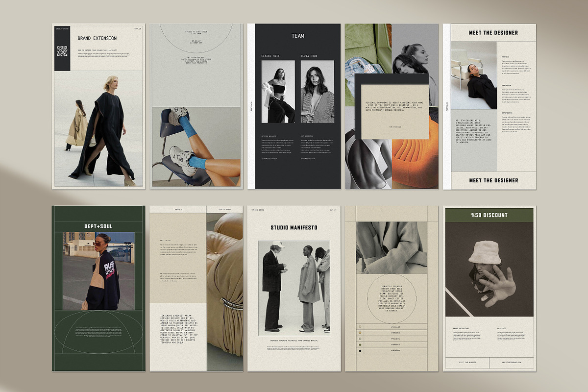Click the semicircle outline on event card
The image size is (588, 392).
pyautogui.click(x=196, y=39)
